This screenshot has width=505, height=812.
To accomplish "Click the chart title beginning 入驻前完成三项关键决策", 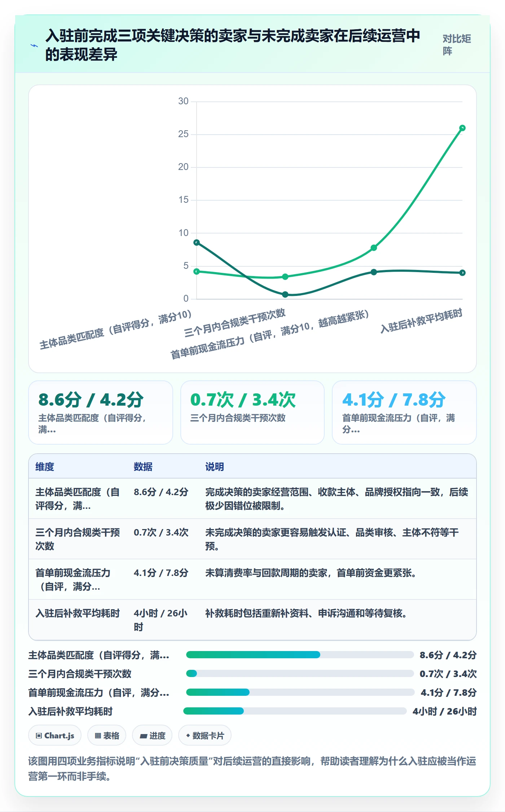I will (233, 45).
